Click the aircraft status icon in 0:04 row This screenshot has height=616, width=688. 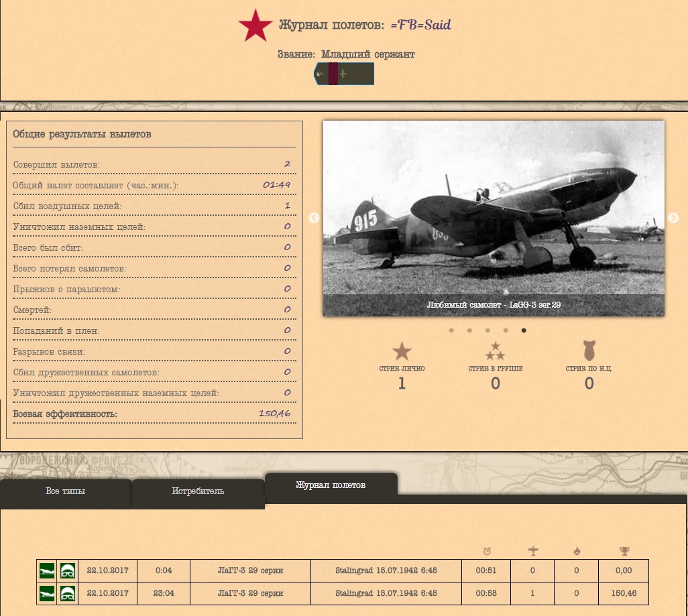47,571
